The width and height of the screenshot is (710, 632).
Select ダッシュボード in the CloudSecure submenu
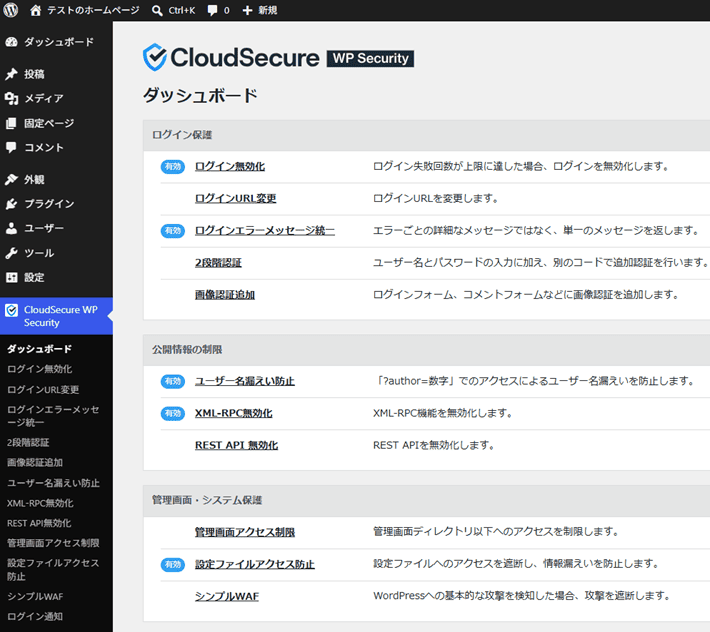(39, 349)
